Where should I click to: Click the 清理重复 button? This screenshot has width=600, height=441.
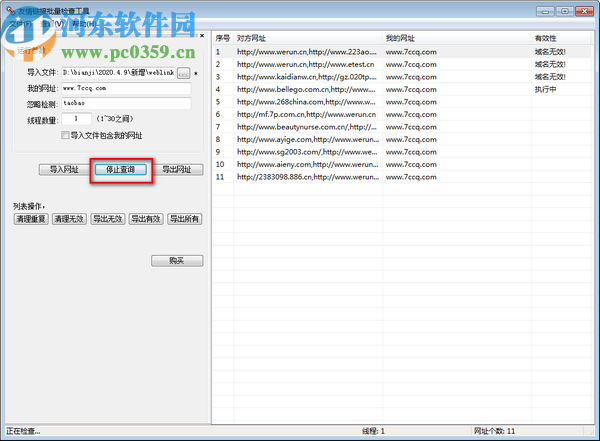[x=31, y=219]
